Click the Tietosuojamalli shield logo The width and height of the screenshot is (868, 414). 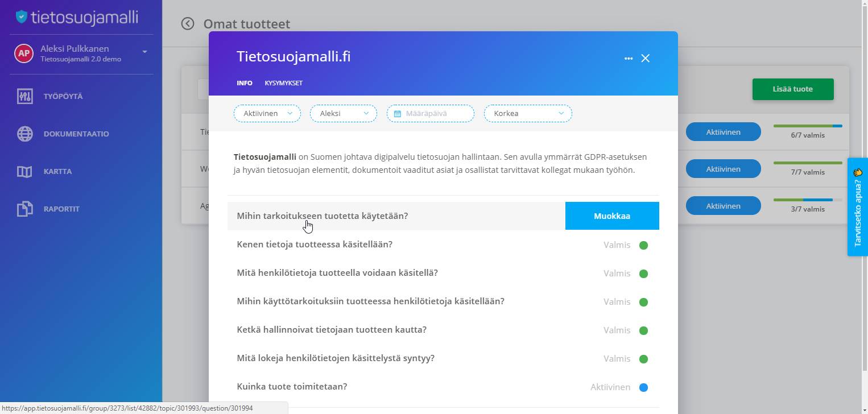pos(22,16)
